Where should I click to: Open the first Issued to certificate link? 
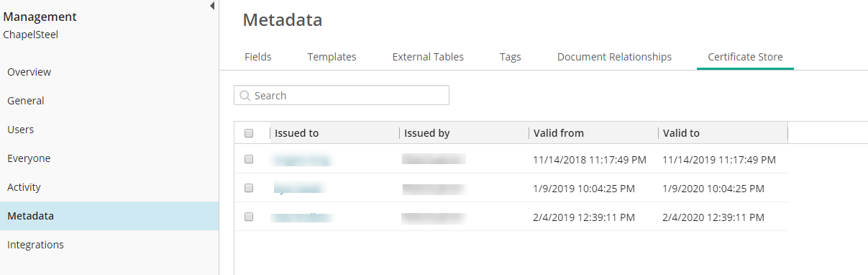tap(302, 160)
